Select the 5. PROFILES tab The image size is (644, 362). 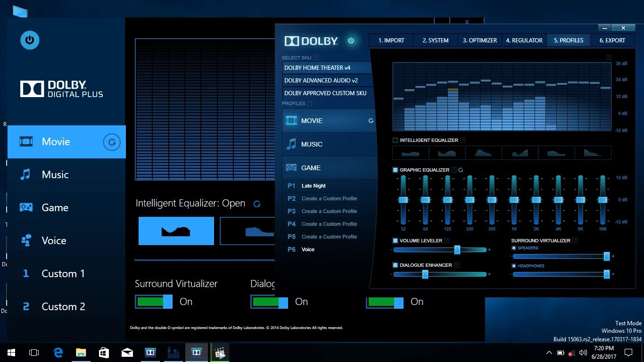tap(569, 41)
